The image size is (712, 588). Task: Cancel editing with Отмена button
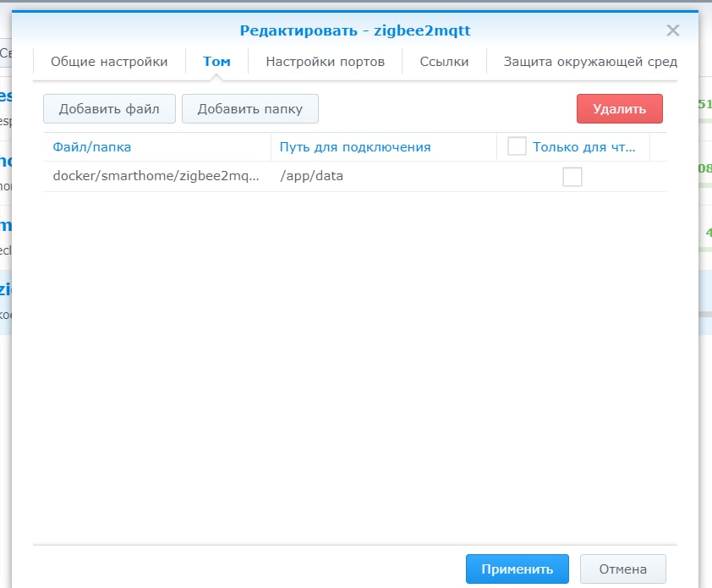click(x=623, y=569)
